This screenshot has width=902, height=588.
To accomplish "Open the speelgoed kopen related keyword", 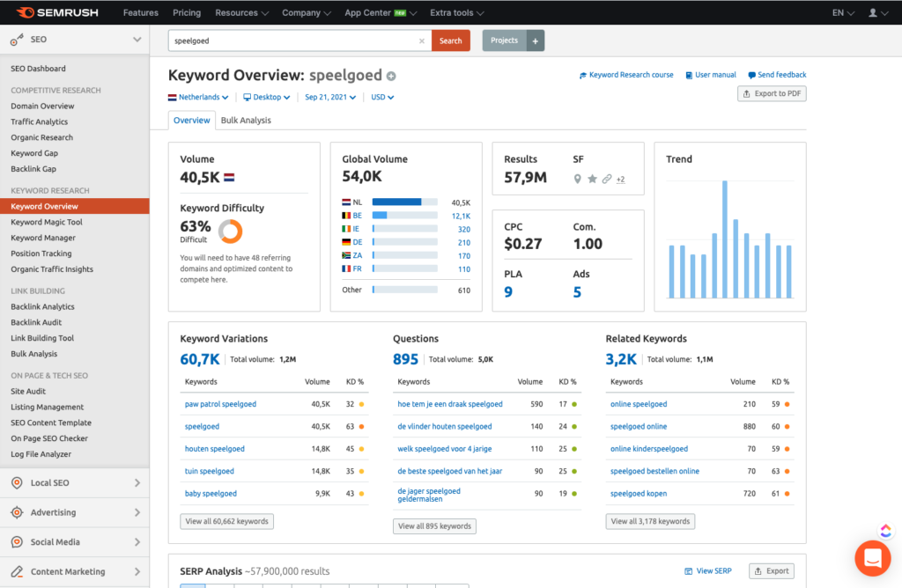I will pyautogui.click(x=639, y=494).
